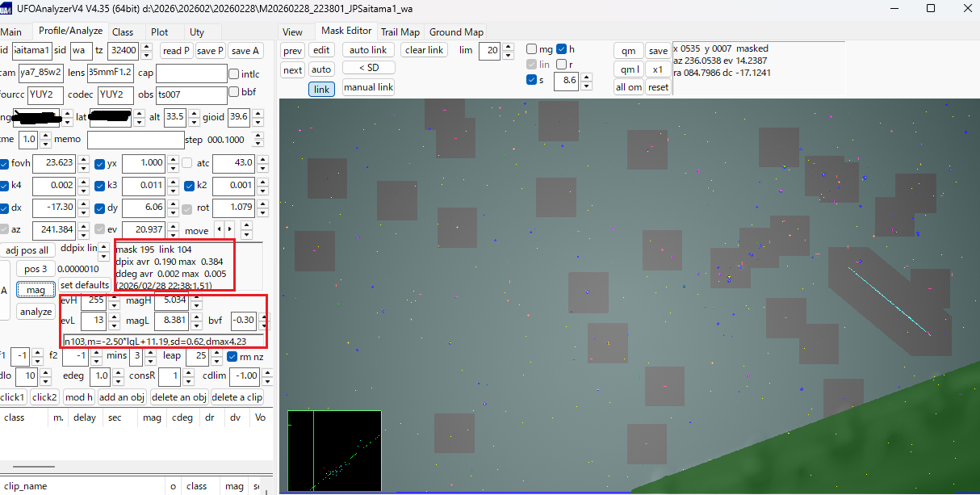
Task: Click the left arrow next to move
Action: [x=217, y=230]
